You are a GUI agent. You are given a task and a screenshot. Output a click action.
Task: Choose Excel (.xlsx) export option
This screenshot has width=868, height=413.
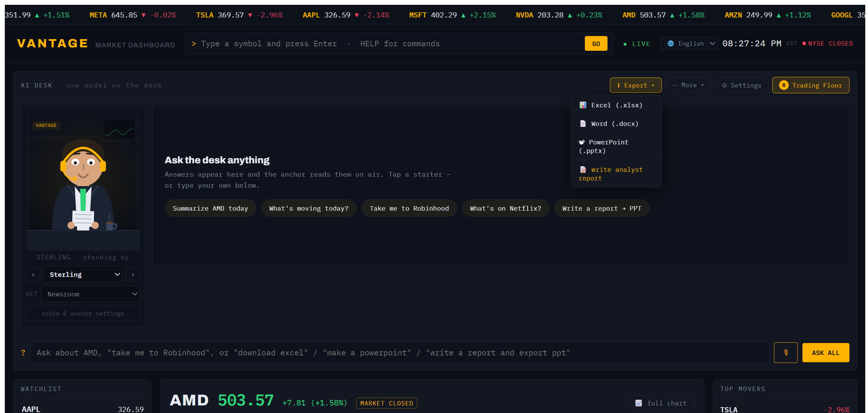tap(616, 105)
